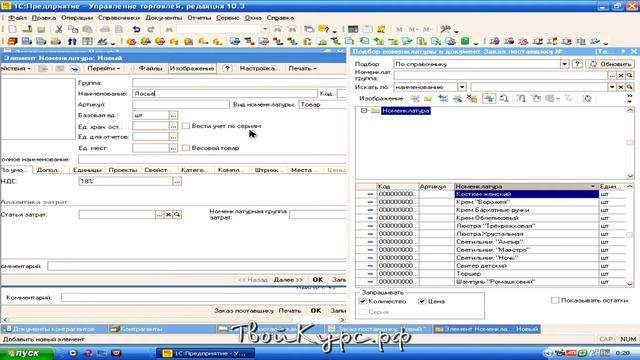Refresh list using the round arrow toolbar icon

point(587,98)
